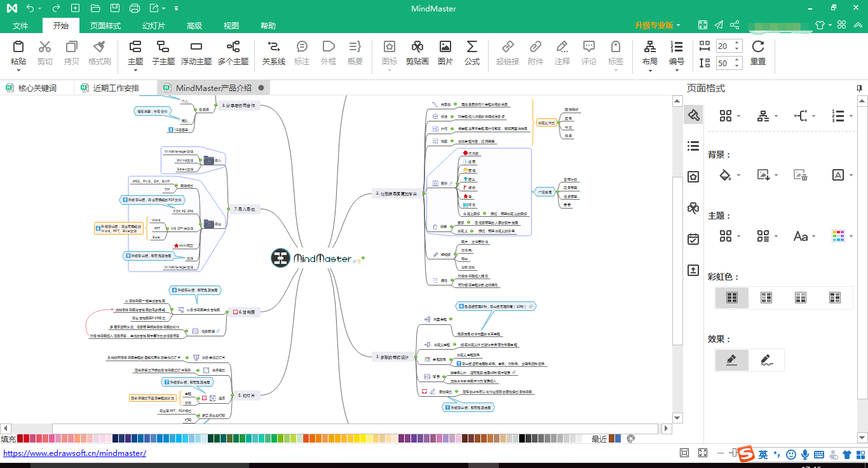
Task: Enable straight line pen effect
Action: click(732, 360)
